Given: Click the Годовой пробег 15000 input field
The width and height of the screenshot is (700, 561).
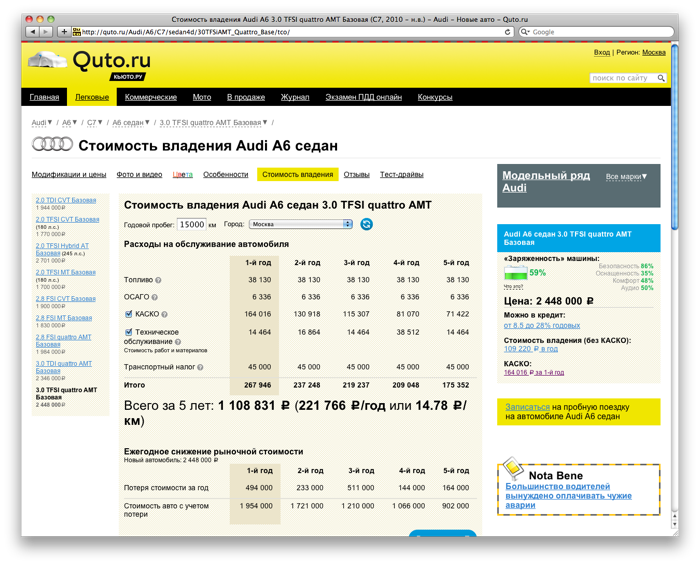Looking at the screenshot, I should point(192,224).
